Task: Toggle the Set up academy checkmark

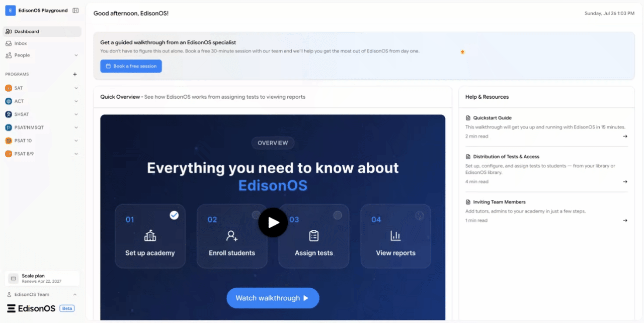Action: pos(174,215)
